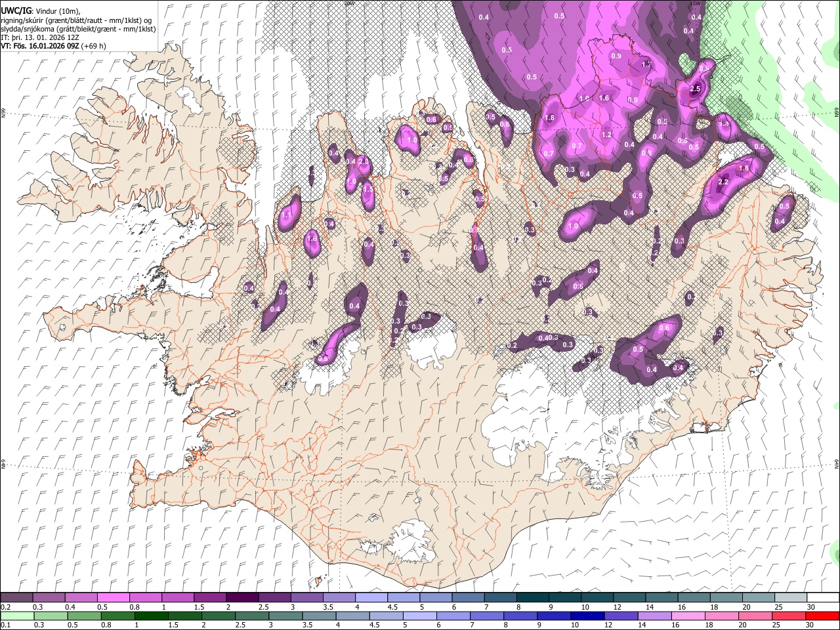Select the 5–6 blue-gray snow legend swatch
The width and height of the screenshot is (840, 630).
point(435,597)
